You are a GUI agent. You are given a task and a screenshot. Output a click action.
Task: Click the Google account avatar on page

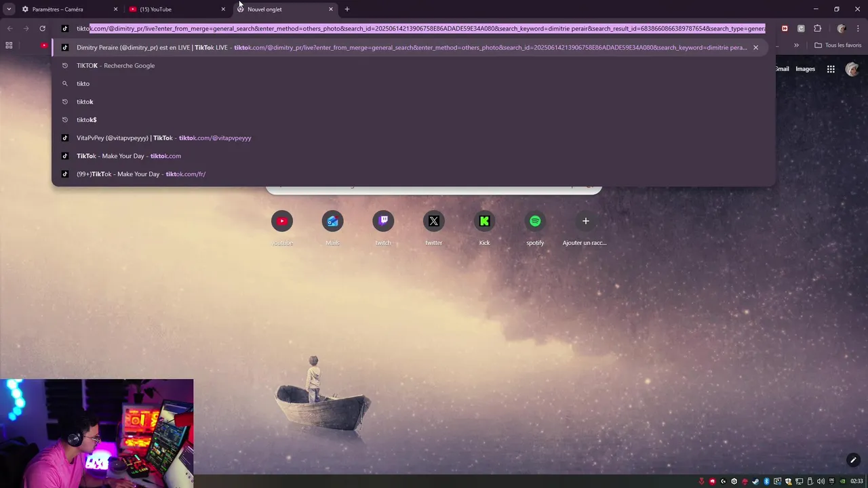(x=852, y=68)
